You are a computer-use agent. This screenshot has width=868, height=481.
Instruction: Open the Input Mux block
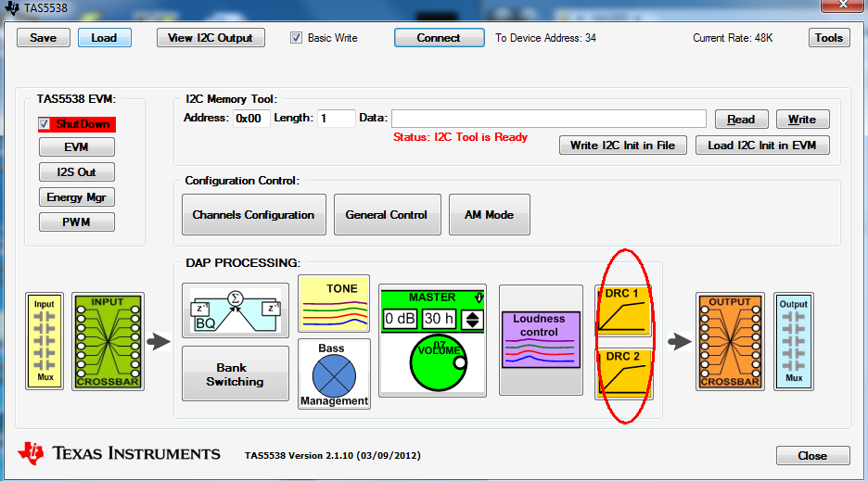(45, 341)
